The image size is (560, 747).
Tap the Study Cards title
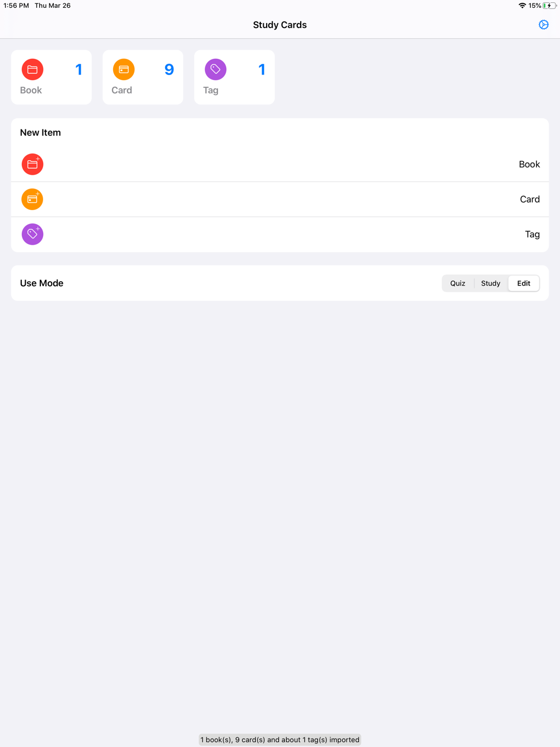point(280,25)
